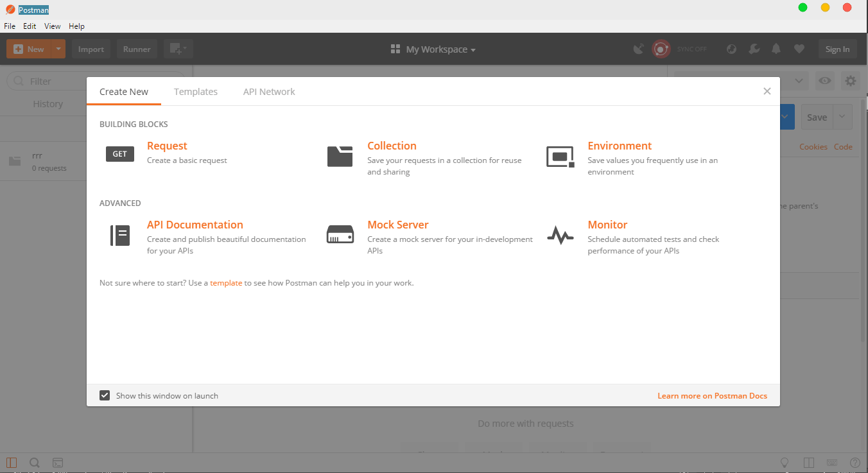Expand the blue Send dropdown arrow

[x=785, y=117]
